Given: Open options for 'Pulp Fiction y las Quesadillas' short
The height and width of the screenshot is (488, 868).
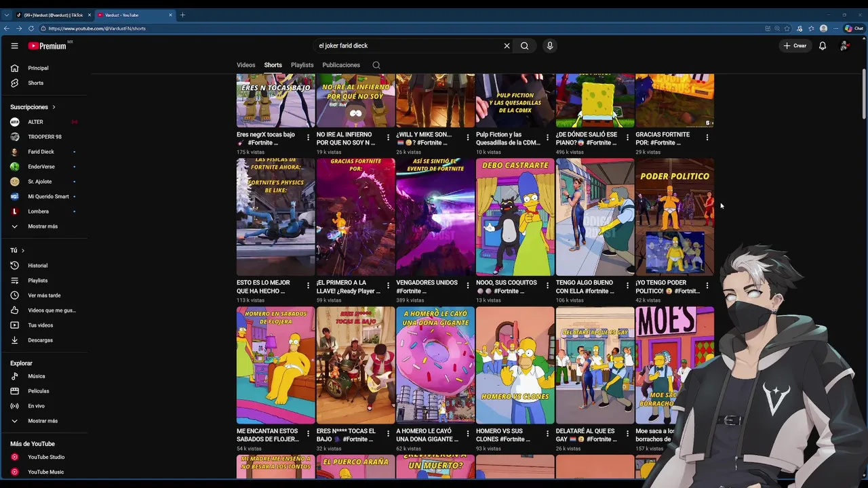Looking at the screenshot, I should point(548,137).
